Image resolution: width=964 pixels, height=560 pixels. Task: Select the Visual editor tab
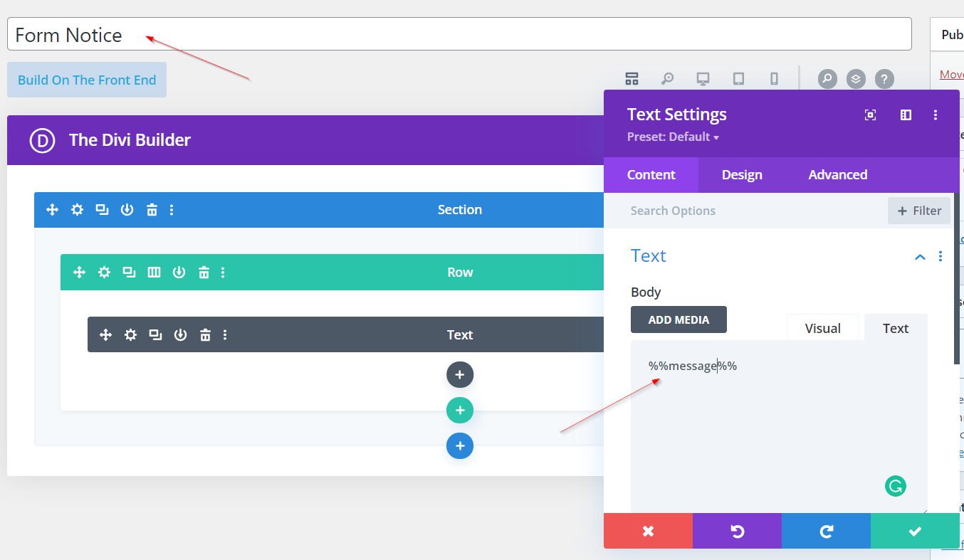click(822, 328)
